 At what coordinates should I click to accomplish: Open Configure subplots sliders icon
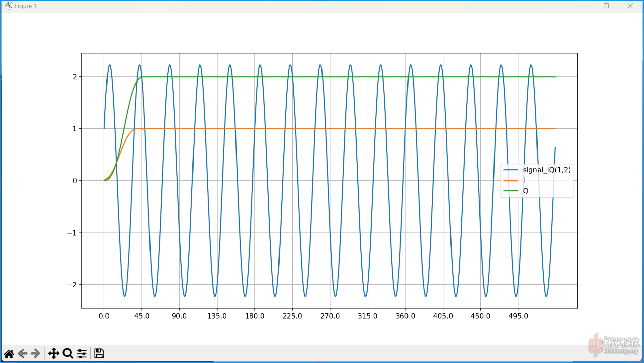(82, 354)
